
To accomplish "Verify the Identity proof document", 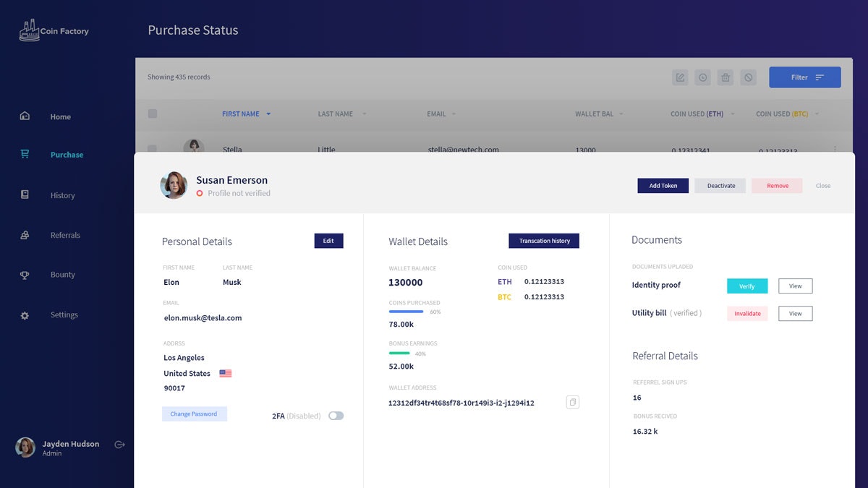I will (747, 286).
